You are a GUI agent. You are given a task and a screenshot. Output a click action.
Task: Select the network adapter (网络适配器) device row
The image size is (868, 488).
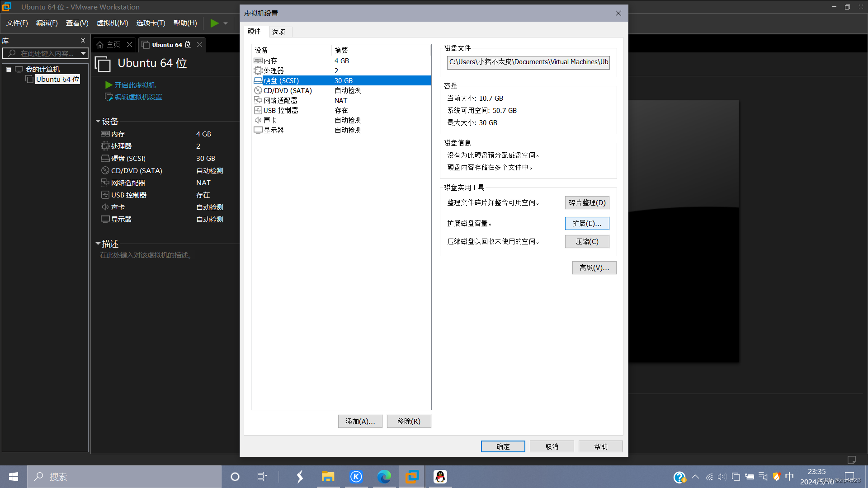pyautogui.click(x=280, y=101)
